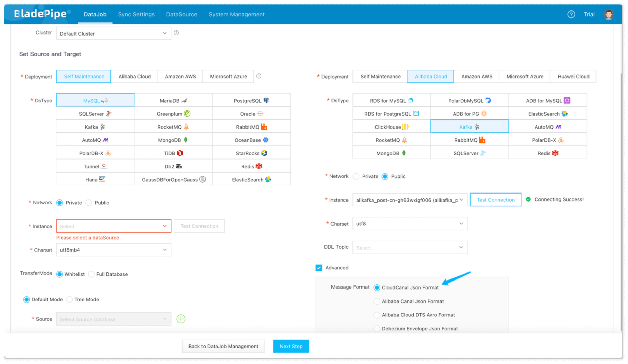Choose ADB for PG target type

tap(469, 114)
